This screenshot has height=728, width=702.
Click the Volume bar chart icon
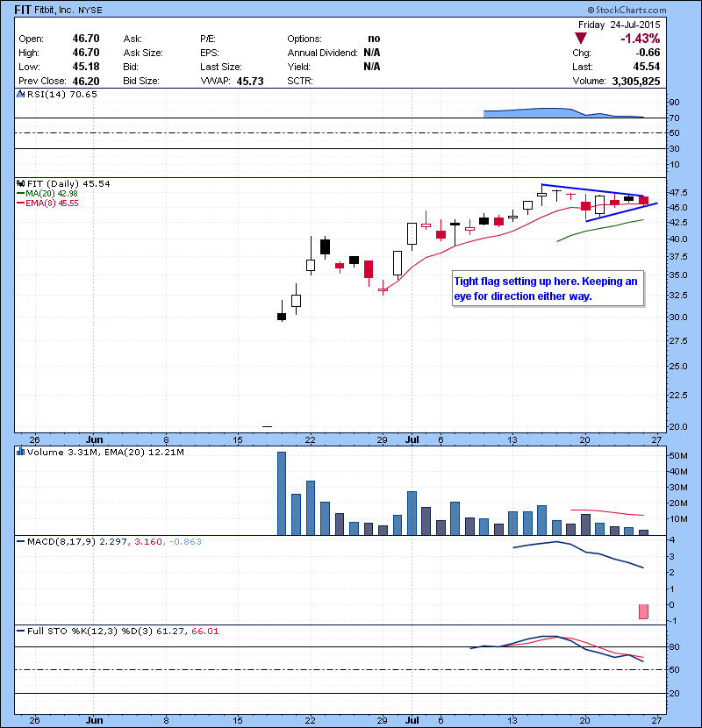pos(20,452)
